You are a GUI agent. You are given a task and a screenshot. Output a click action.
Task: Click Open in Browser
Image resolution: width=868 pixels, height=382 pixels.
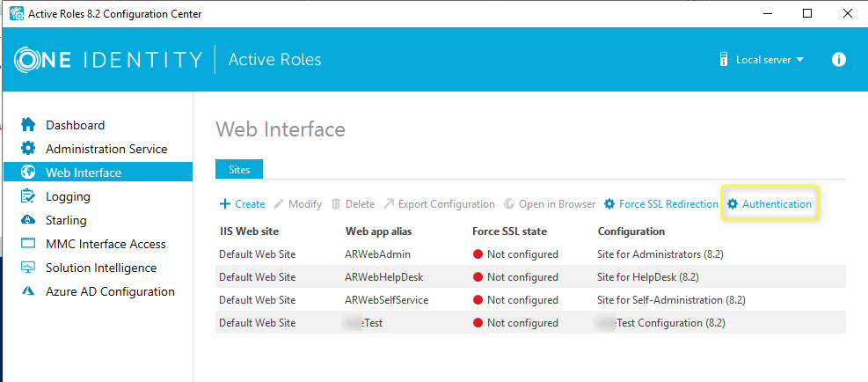pyautogui.click(x=550, y=204)
